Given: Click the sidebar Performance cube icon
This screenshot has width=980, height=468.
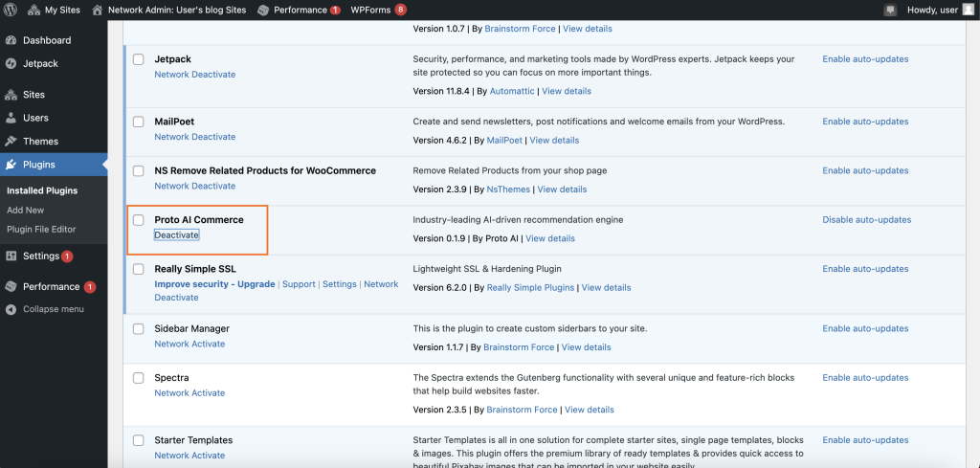Looking at the screenshot, I should click(x=11, y=287).
